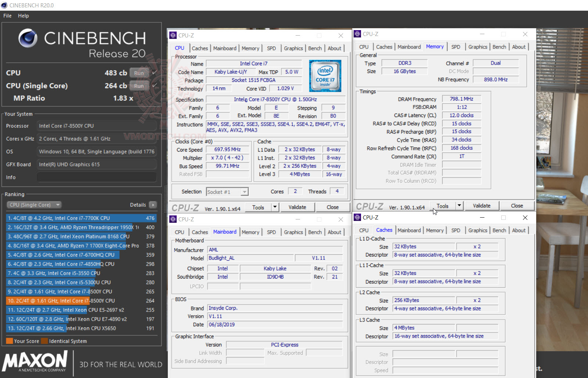The height and width of the screenshot is (378, 588).
Task: Click the title bar icon of the CPU-Z window showing the Memory tab
Action: coord(357,34)
